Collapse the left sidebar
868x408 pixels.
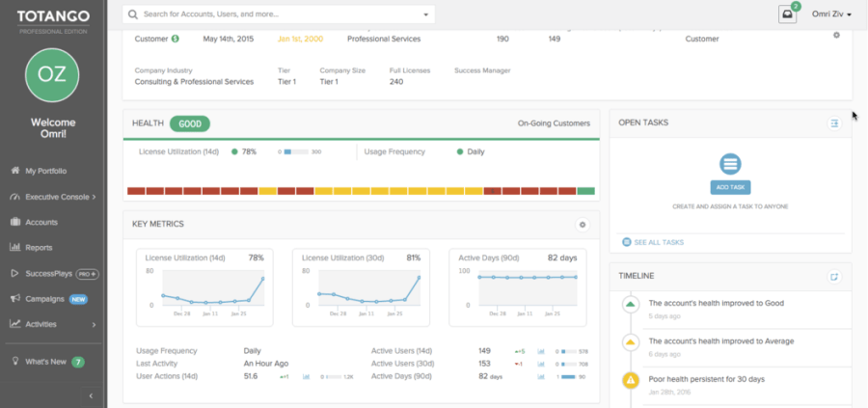(91, 395)
